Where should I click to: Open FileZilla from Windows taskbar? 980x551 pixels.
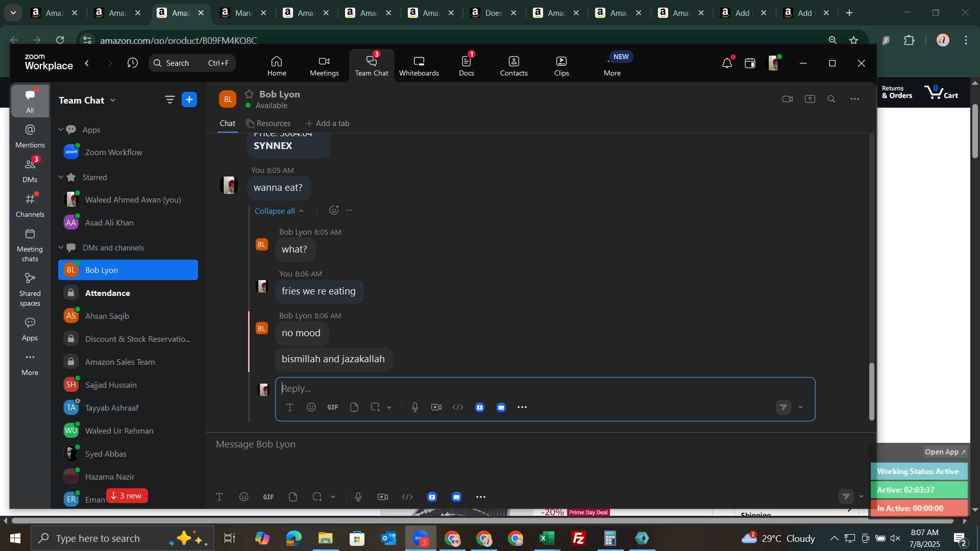[579, 538]
